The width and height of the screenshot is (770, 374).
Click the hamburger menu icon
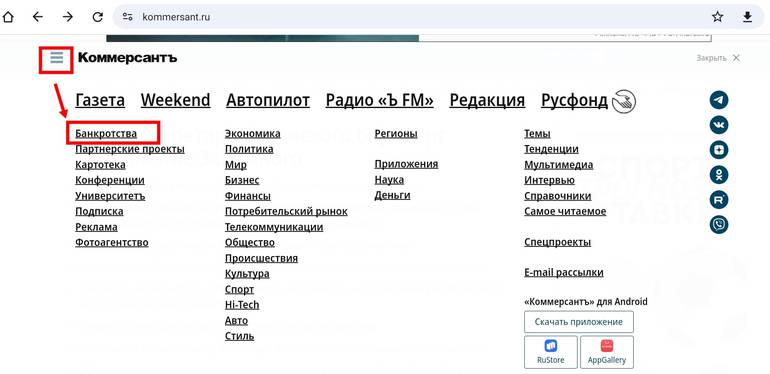pos(56,58)
